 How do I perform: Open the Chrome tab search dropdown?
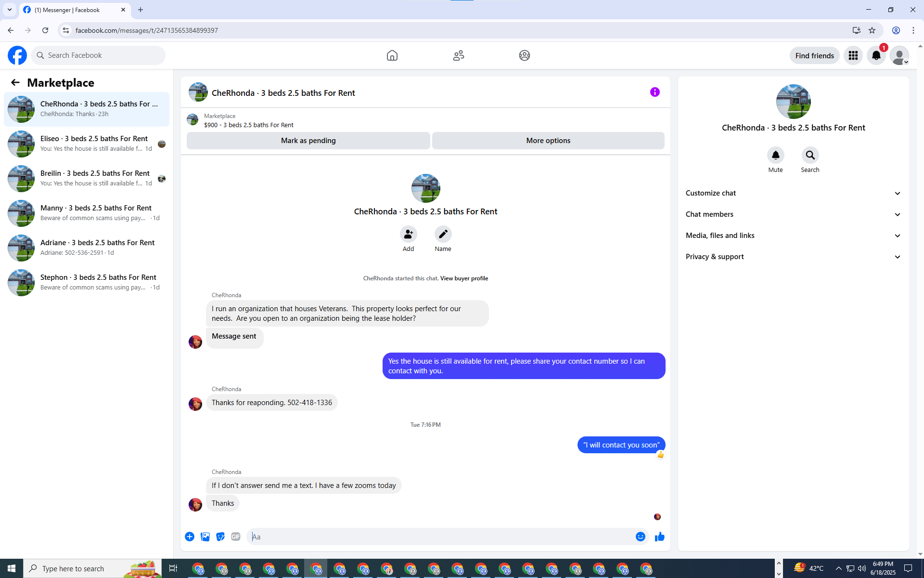9,10
